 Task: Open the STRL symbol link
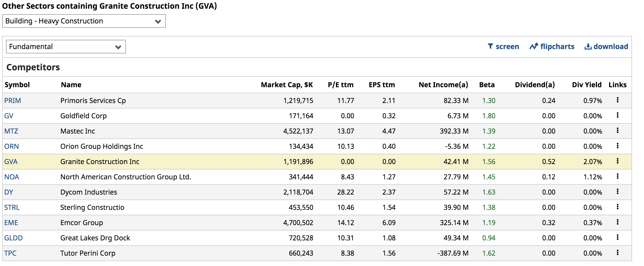(12, 207)
